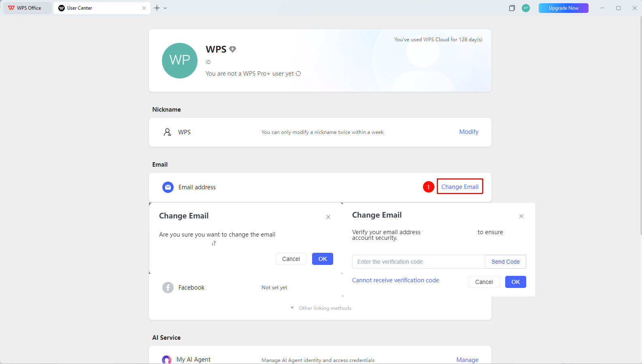Screen dimensions: 642x364
Task: Click the verification code input field
Action: click(419, 262)
